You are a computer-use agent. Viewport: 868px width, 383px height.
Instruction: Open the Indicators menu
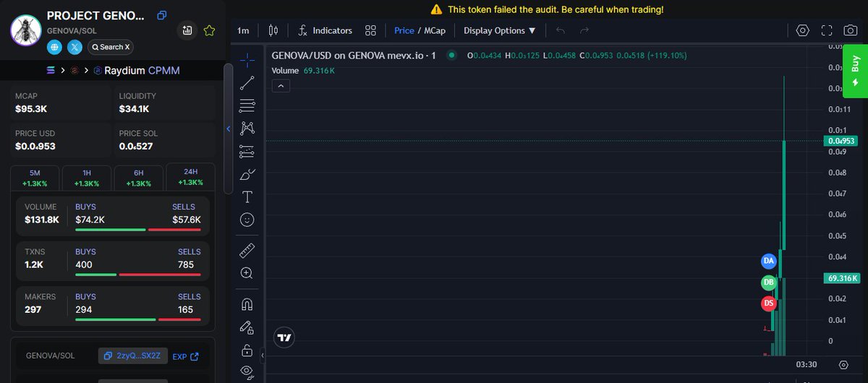[325, 30]
